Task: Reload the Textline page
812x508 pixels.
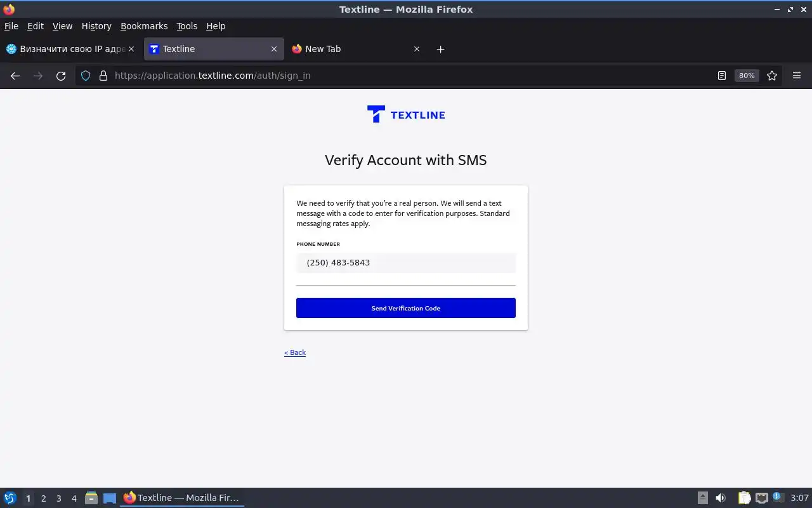Action: pos(61,76)
